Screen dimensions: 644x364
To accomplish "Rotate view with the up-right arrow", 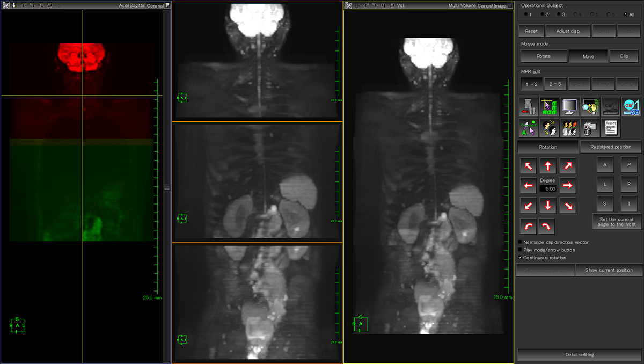I will [x=567, y=166].
